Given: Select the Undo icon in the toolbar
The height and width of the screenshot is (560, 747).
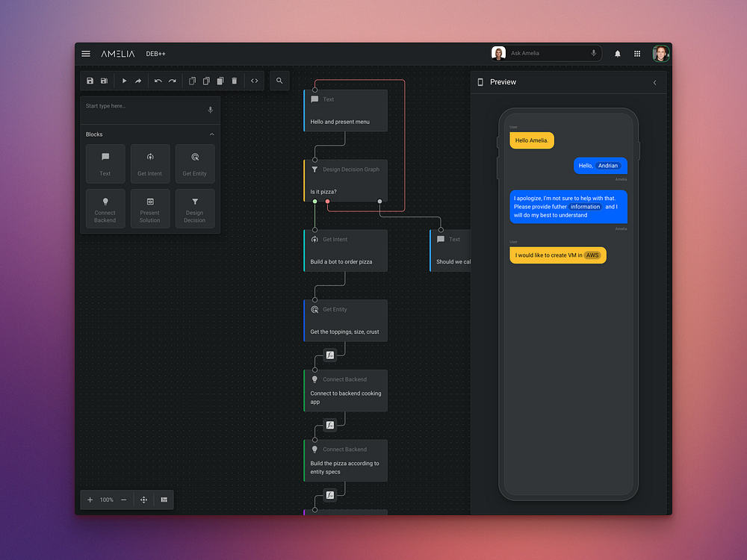Looking at the screenshot, I should coord(158,81).
